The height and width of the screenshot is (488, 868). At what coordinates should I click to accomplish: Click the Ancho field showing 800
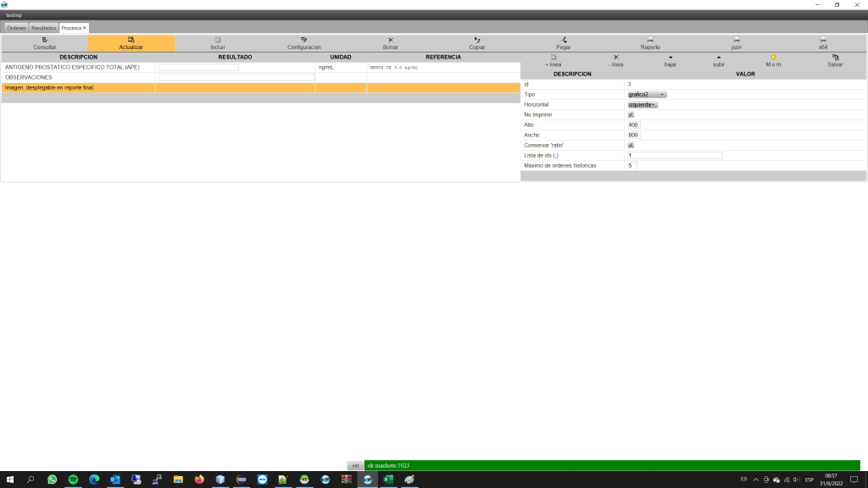(x=633, y=135)
